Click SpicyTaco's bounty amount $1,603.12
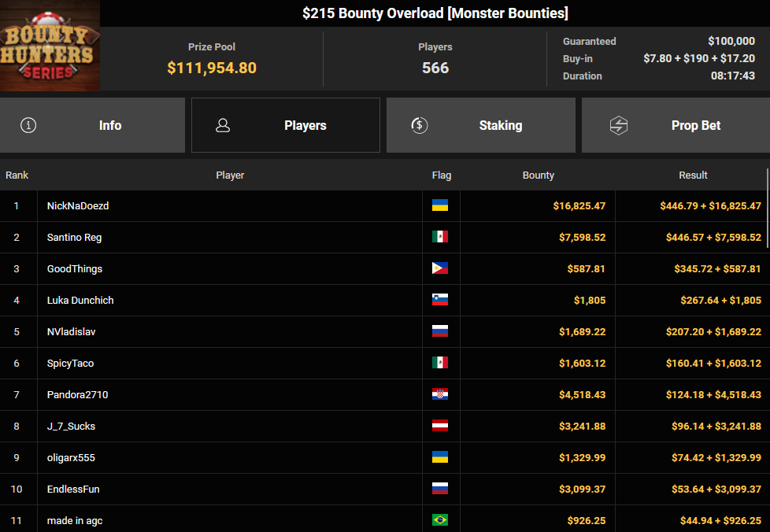770x532 pixels. coord(582,363)
